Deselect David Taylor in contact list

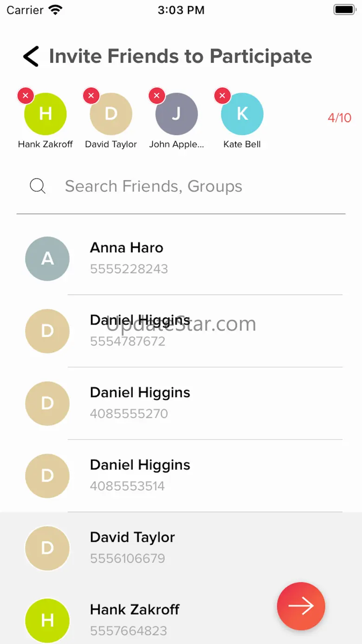click(x=181, y=548)
